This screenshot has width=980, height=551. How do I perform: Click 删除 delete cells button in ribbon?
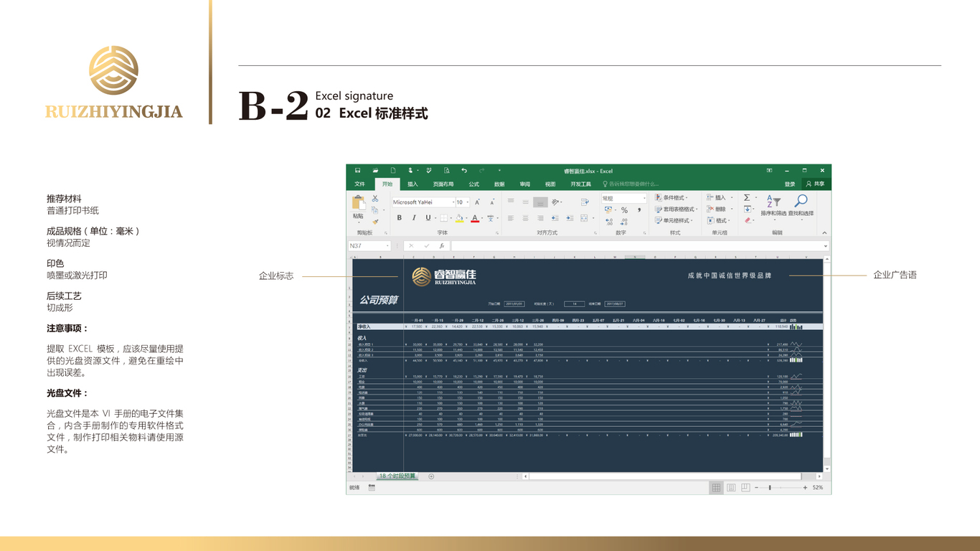(x=720, y=209)
